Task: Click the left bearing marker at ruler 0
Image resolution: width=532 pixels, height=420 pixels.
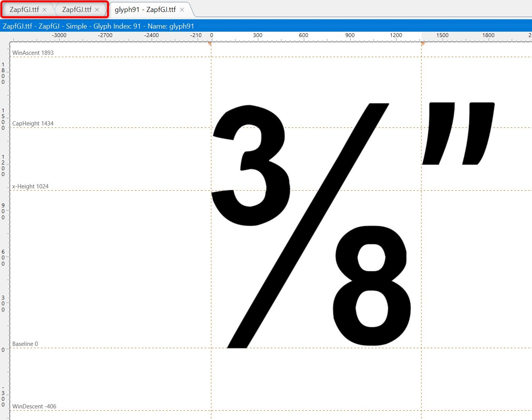Action: pyautogui.click(x=210, y=43)
